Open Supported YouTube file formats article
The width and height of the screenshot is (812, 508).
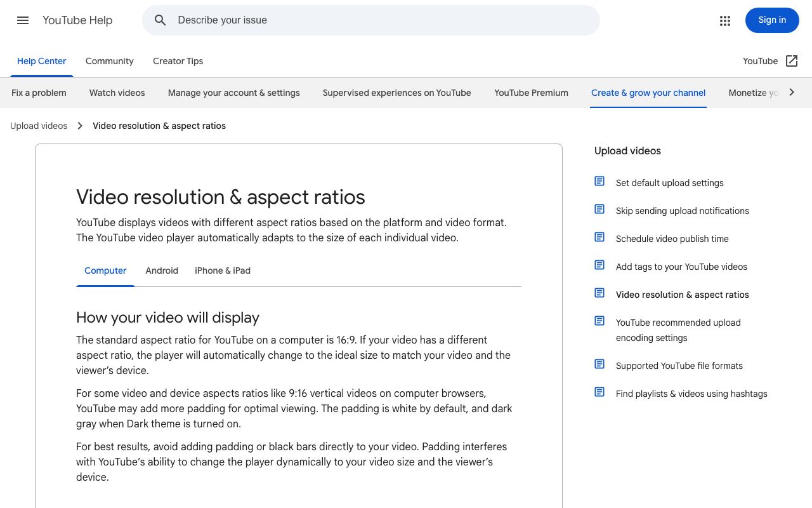[x=679, y=366]
